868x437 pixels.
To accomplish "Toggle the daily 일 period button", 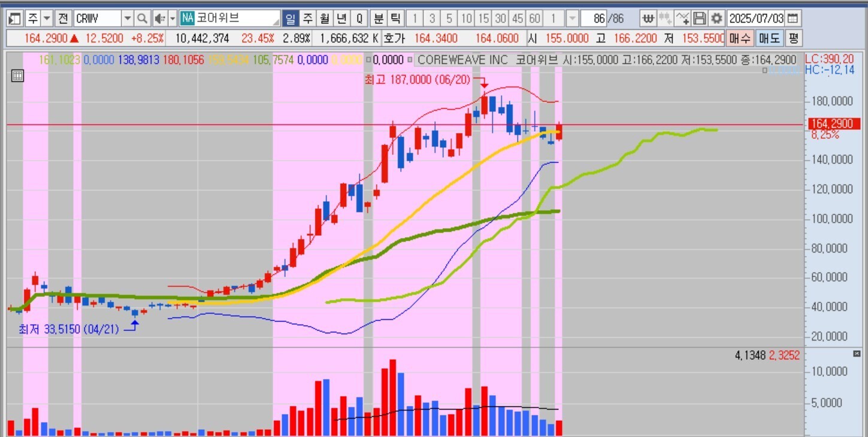I will tap(291, 19).
